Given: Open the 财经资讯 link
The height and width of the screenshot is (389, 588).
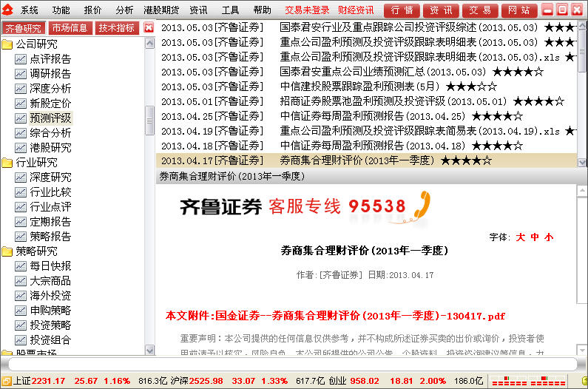Looking at the screenshot, I should (x=356, y=10).
